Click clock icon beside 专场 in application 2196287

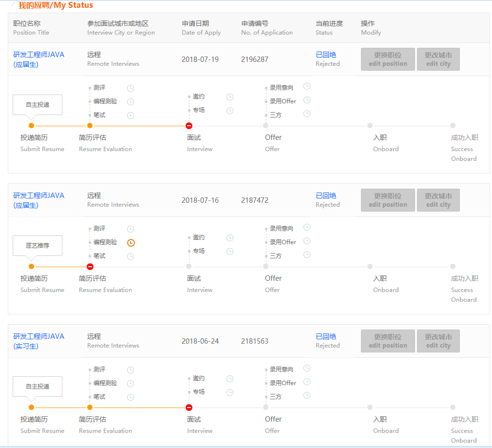coord(230,111)
